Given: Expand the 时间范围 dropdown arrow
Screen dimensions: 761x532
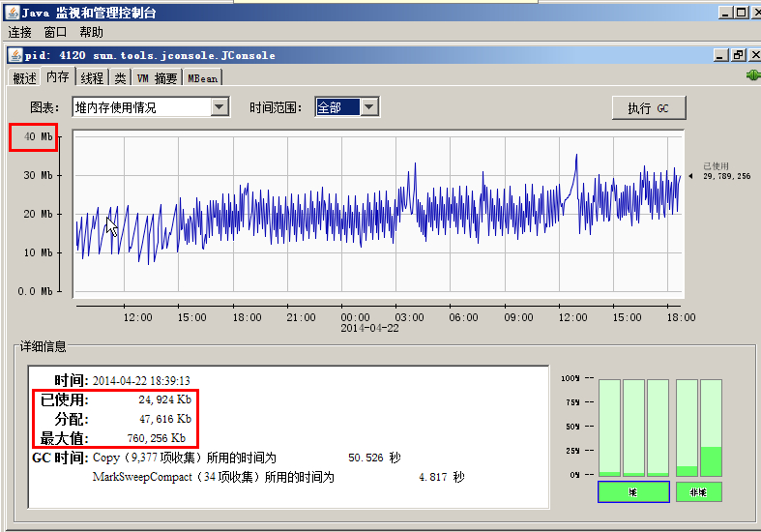Looking at the screenshot, I should pyautogui.click(x=369, y=106).
